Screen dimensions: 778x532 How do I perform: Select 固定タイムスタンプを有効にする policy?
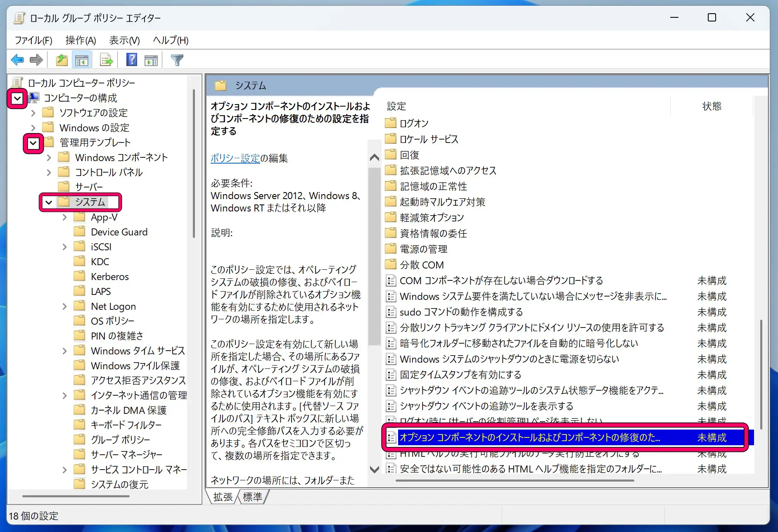(x=460, y=375)
